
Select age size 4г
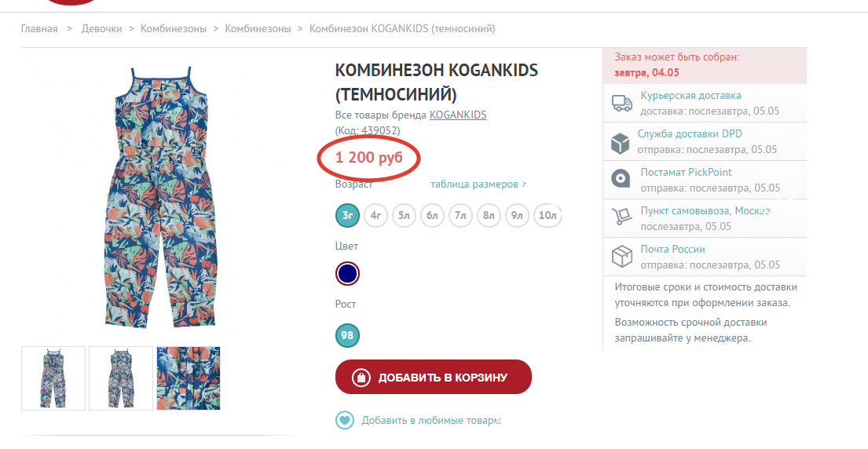pyautogui.click(x=376, y=216)
